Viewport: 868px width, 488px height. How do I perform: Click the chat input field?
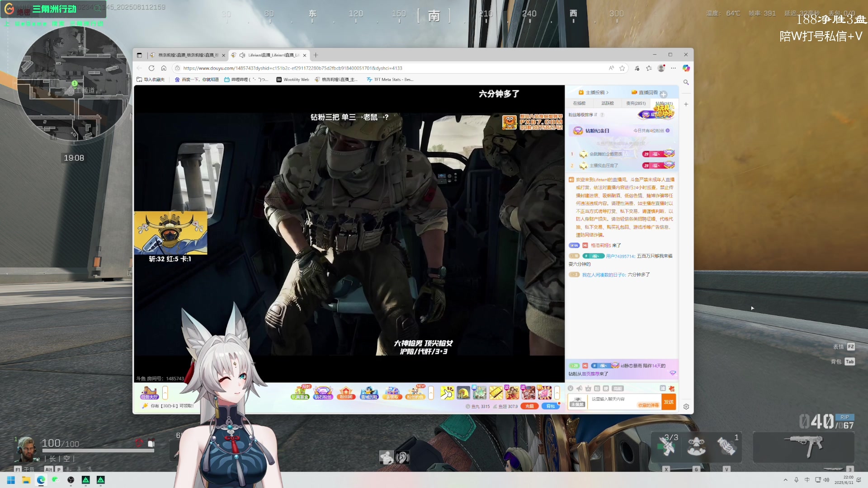click(624, 402)
